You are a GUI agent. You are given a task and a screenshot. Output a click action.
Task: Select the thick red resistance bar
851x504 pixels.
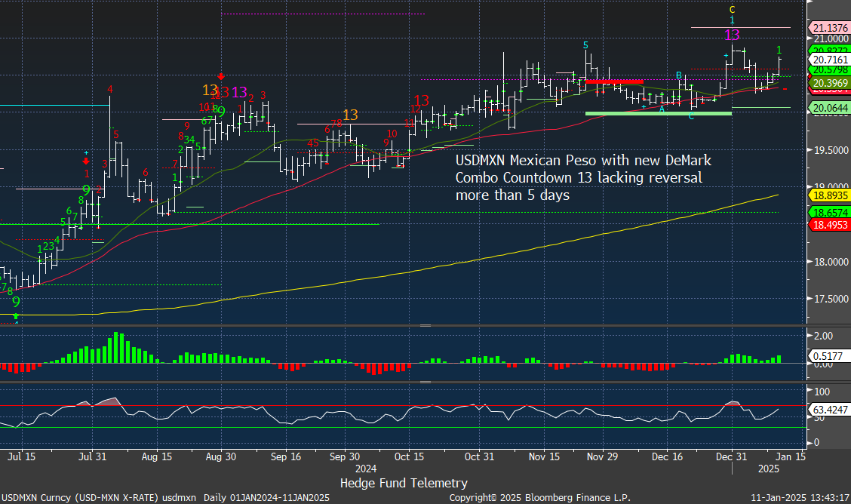(x=614, y=81)
